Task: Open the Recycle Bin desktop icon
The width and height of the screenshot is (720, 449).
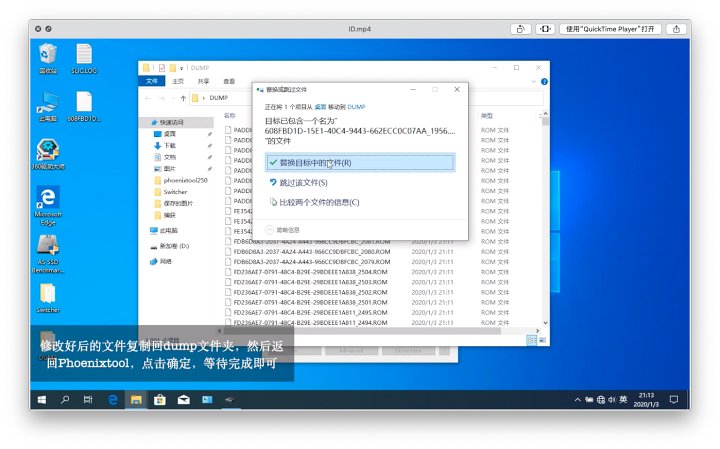Action: [x=47, y=55]
